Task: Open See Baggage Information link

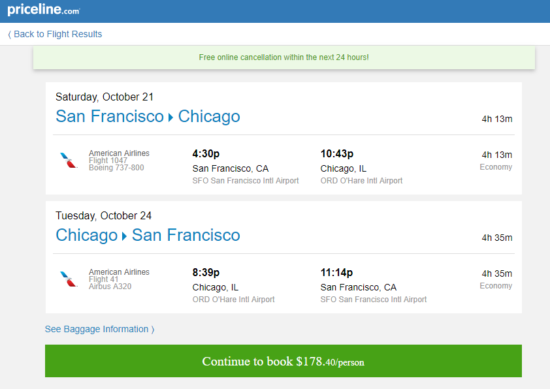Action: point(100,329)
